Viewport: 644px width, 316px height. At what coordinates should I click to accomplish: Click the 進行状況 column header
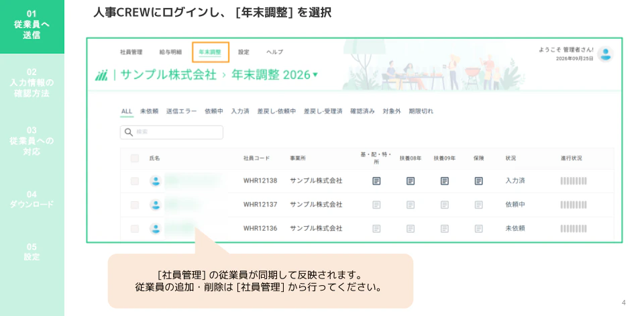[x=572, y=158]
